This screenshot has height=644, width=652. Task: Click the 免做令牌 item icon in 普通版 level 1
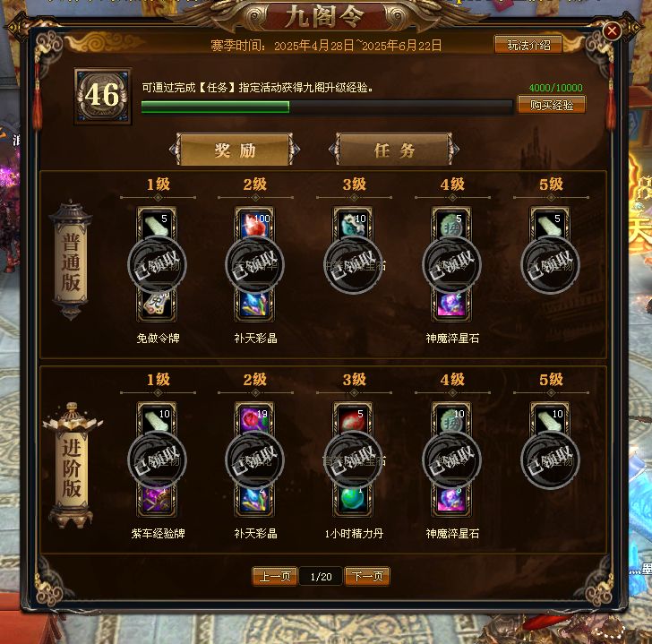(157, 305)
